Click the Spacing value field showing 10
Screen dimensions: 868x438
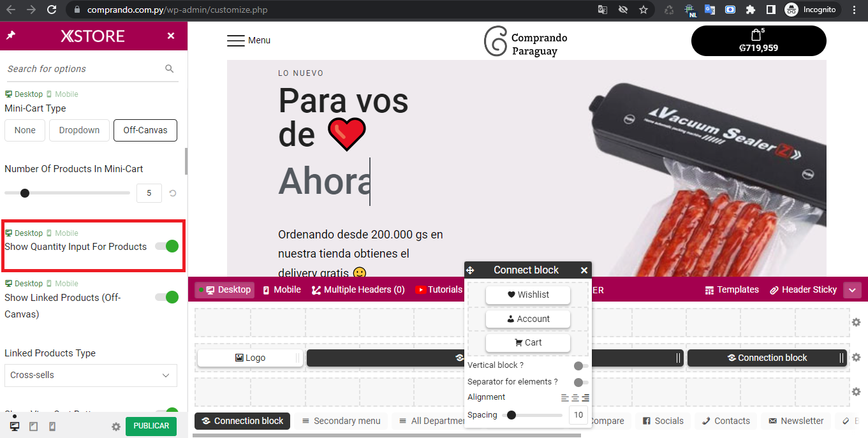click(x=578, y=415)
